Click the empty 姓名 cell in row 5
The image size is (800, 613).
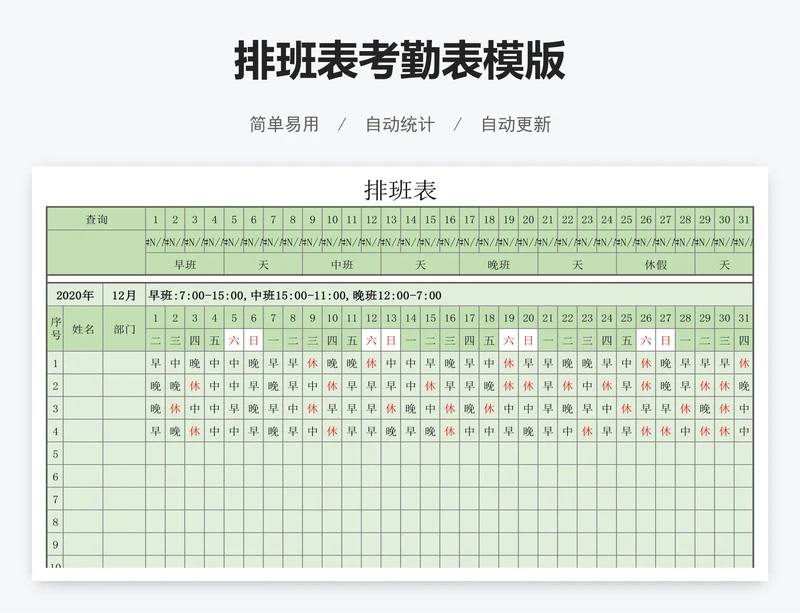click(83, 454)
